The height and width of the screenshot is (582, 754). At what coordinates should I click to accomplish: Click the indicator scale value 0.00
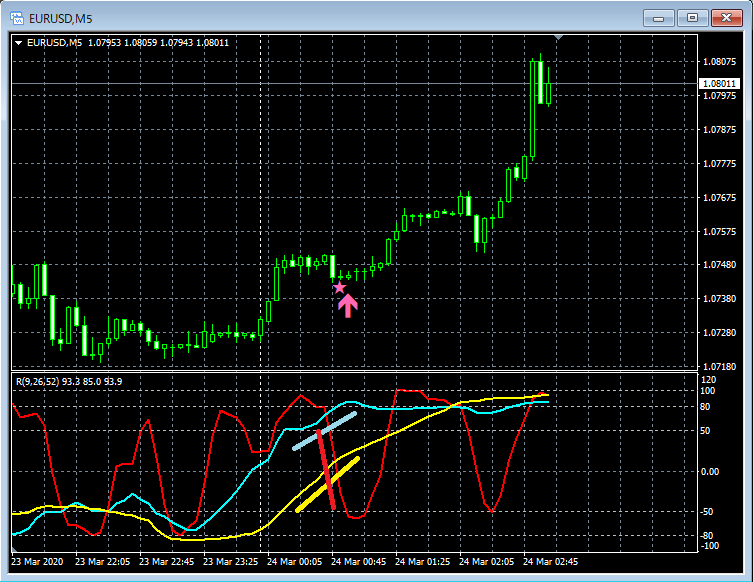(710, 472)
